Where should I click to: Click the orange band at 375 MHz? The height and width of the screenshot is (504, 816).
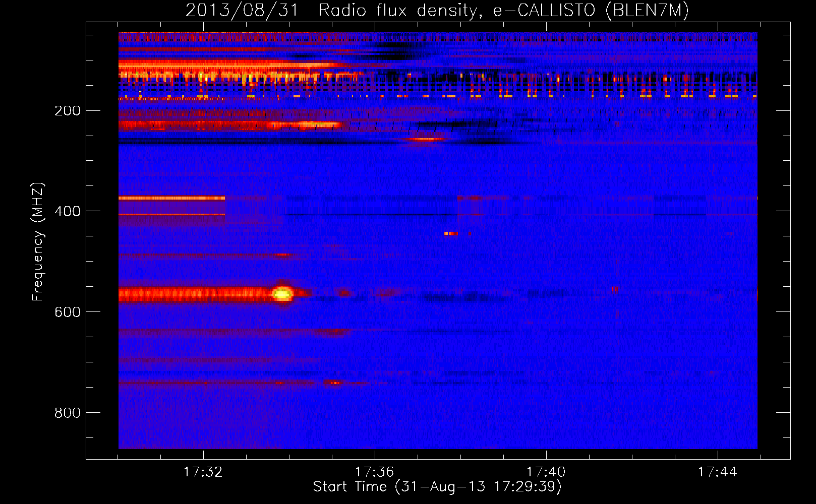(x=171, y=198)
